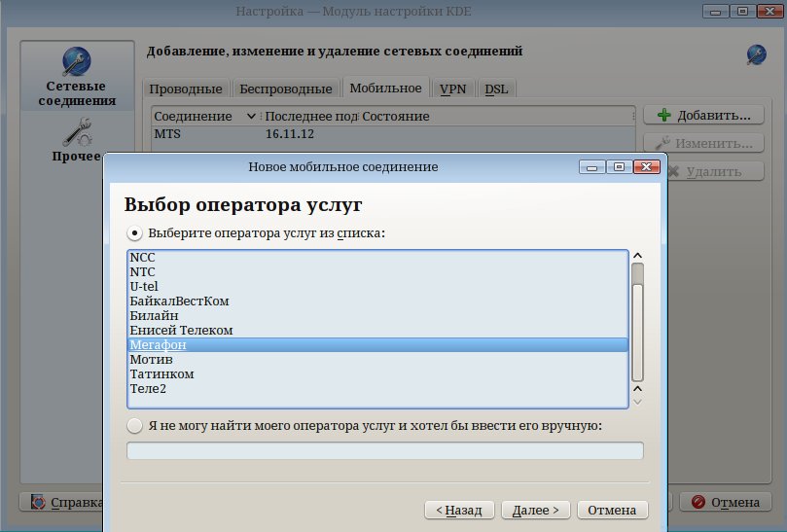Select Татинком operator

click(x=377, y=373)
